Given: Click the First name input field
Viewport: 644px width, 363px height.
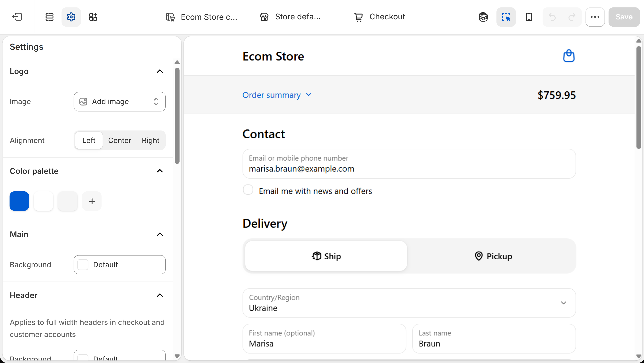Looking at the screenshot, I should click(x=324, y=338).
